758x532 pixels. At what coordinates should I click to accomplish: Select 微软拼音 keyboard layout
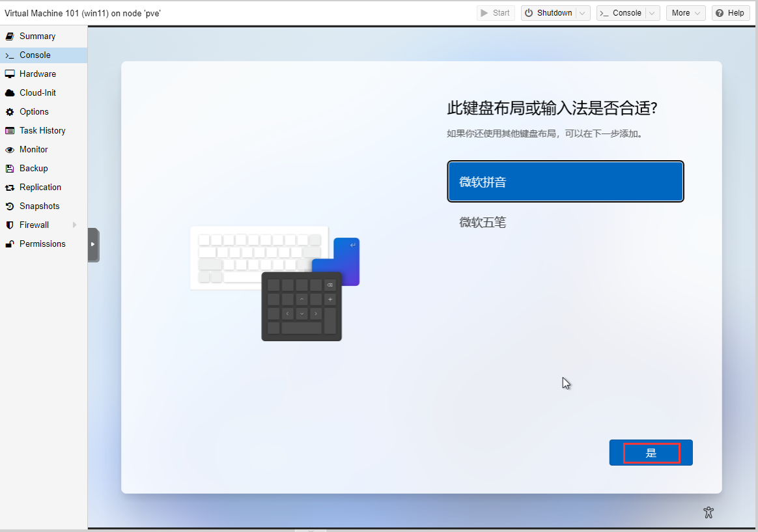[565, 182]
